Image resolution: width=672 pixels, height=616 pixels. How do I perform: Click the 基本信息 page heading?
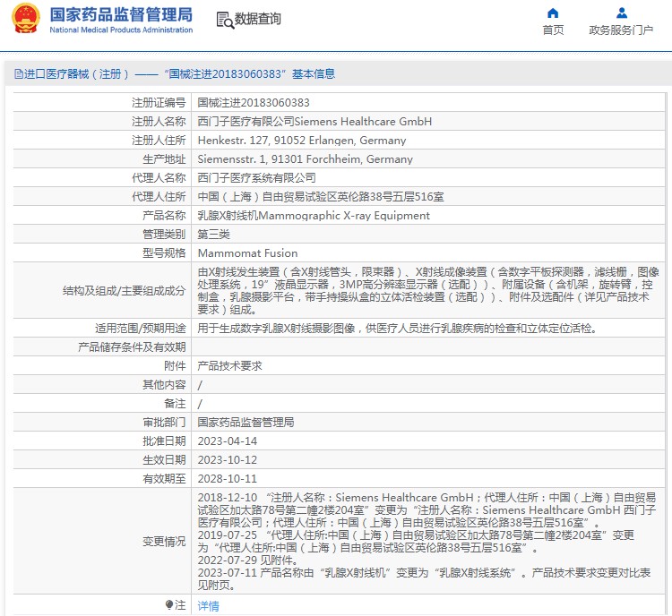tap(314, 74)
